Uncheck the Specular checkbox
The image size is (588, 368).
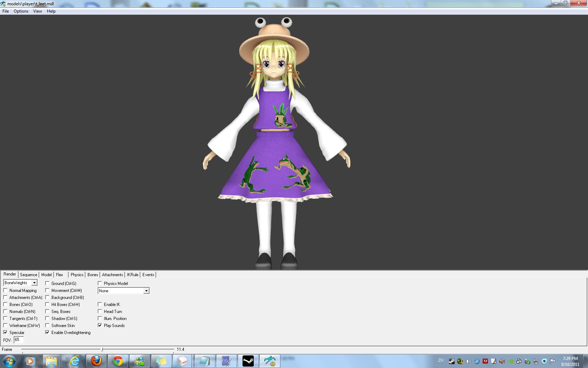5,333
